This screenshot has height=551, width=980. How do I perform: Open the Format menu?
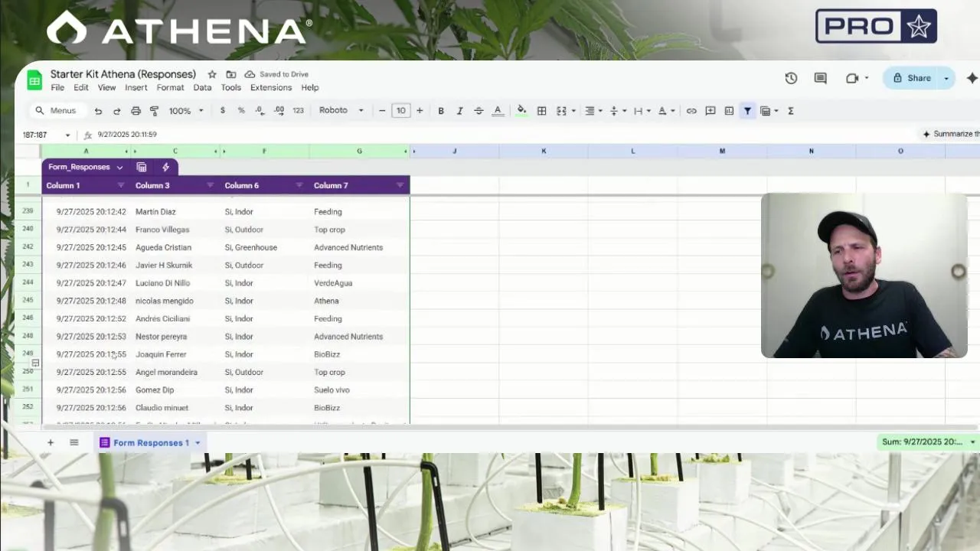(x=170, y=88)
